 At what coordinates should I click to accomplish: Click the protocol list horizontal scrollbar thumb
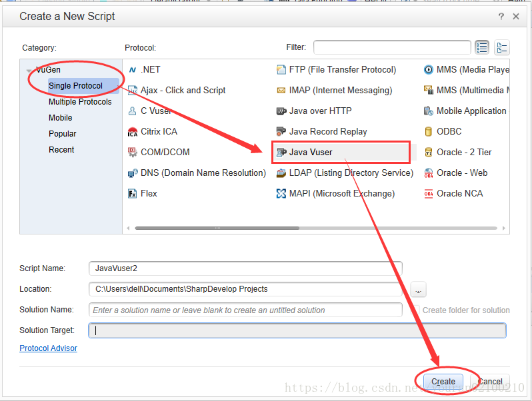[217, 228]
